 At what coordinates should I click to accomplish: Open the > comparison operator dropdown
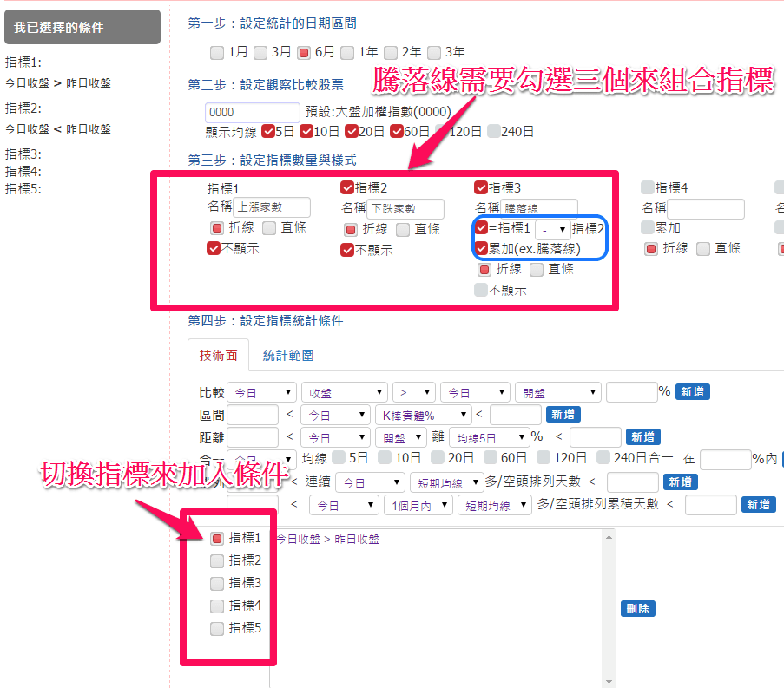pyautogui.click(x=414, y=392)
